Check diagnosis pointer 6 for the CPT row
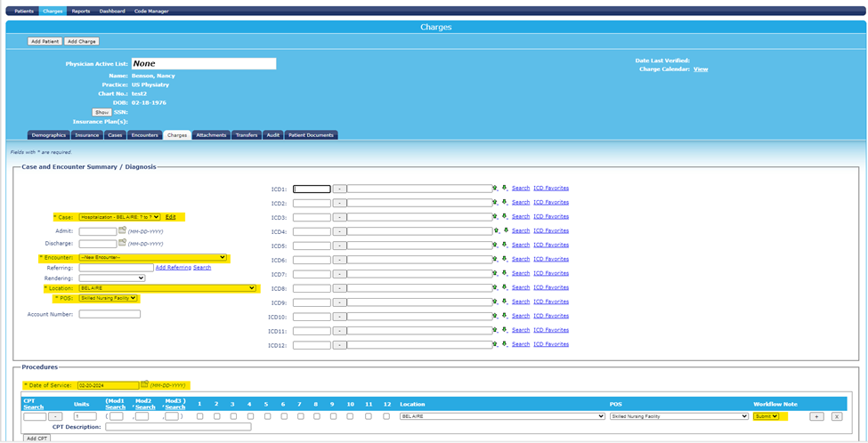Screen dimensions: 868x443 pyautogui.click(x=283, y=416)
